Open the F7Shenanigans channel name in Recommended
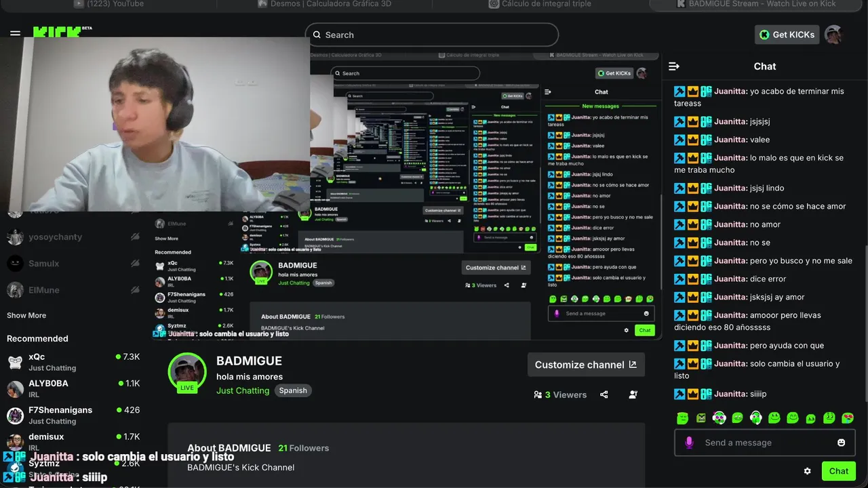Screen dimensions: 868x488 (x=60, y=409)
